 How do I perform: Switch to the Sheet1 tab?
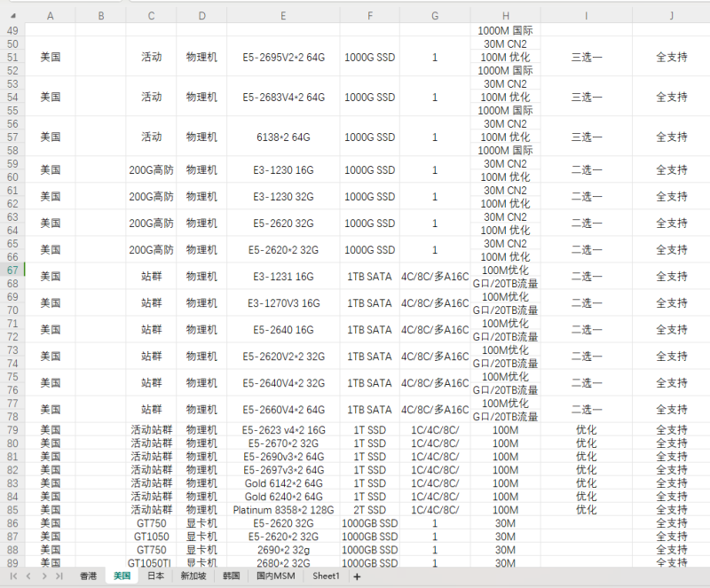[x=326, y=576]
